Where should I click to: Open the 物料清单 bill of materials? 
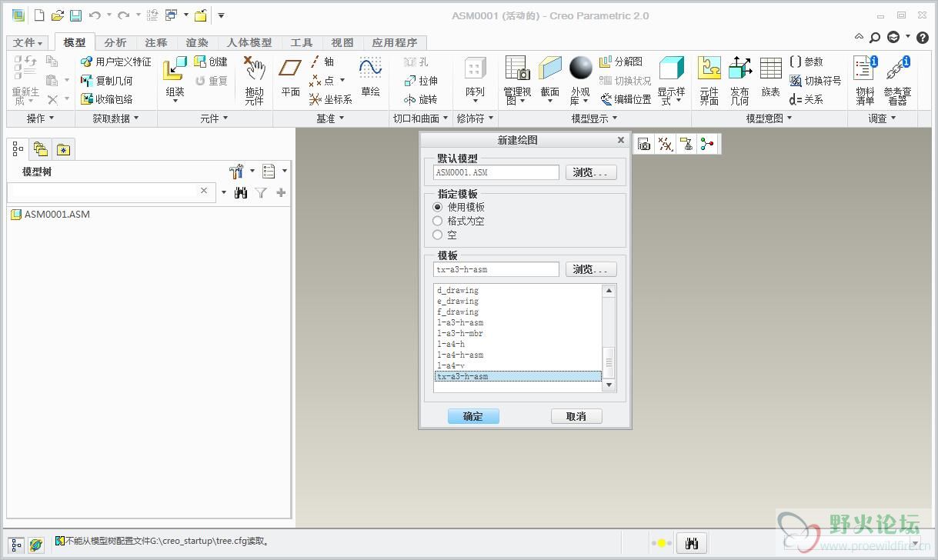[x=865, y=80]
